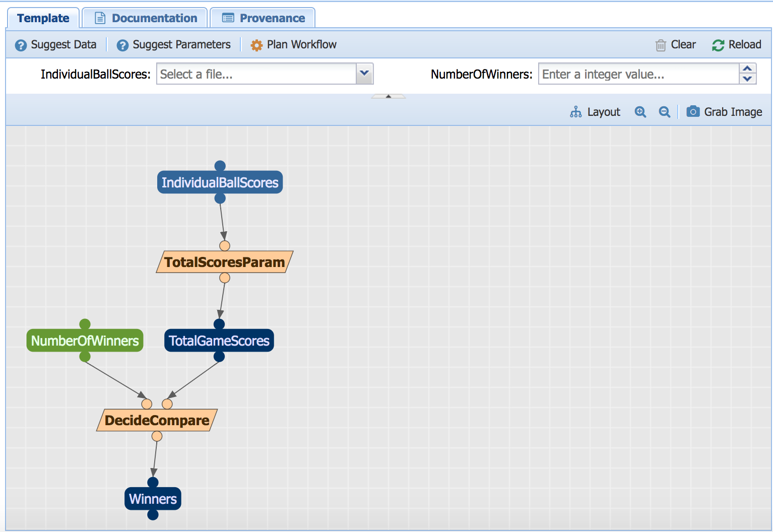Increase the NumberOfWinners value
Image resolution: width=773 pixels, height=532 pixels.
tap(747, 69)
